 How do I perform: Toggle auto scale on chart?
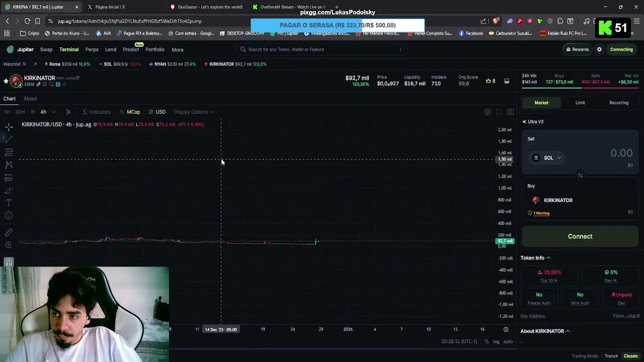[508, 342]
